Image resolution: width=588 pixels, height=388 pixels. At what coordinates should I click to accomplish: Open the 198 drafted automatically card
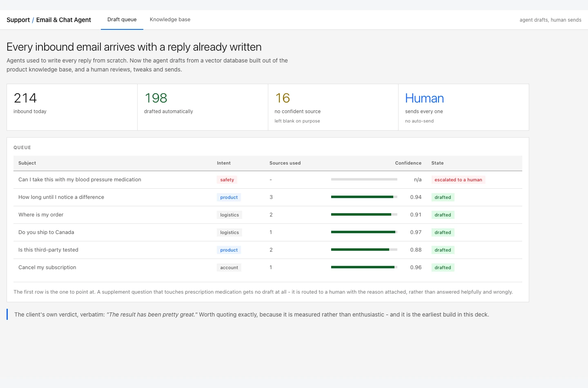[x=203, y=107]
